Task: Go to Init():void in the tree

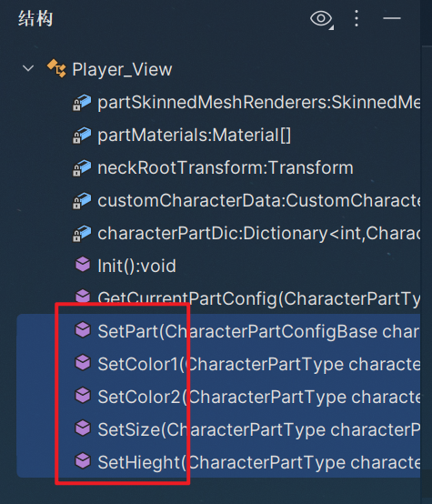Action: [x=137, y=267]
